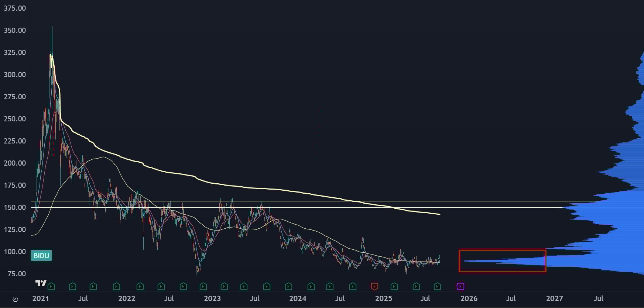Image resolution: width=644 pixels, height=308 pixels.
Task: Open the purple upcoming earnings marker
Action: tap(460, 286)
